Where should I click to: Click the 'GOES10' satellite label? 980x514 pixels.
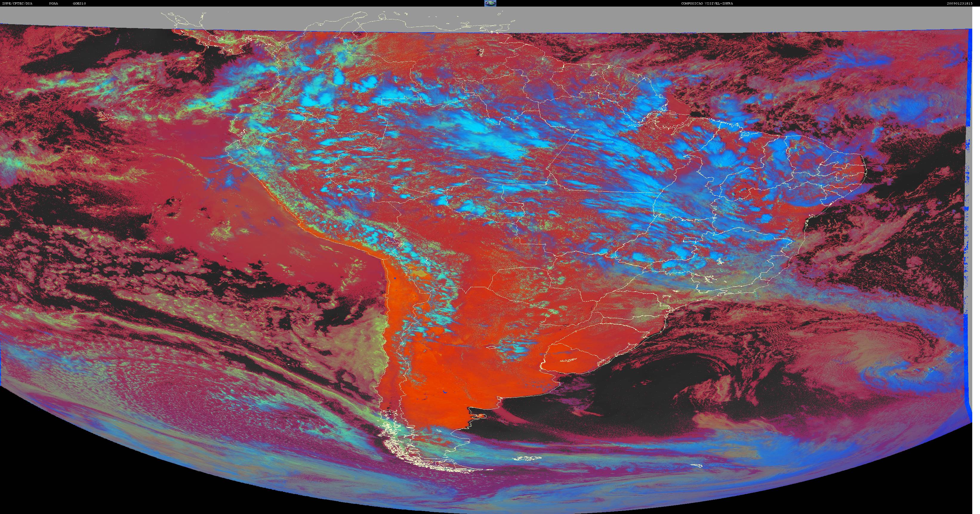pos(79,3)
